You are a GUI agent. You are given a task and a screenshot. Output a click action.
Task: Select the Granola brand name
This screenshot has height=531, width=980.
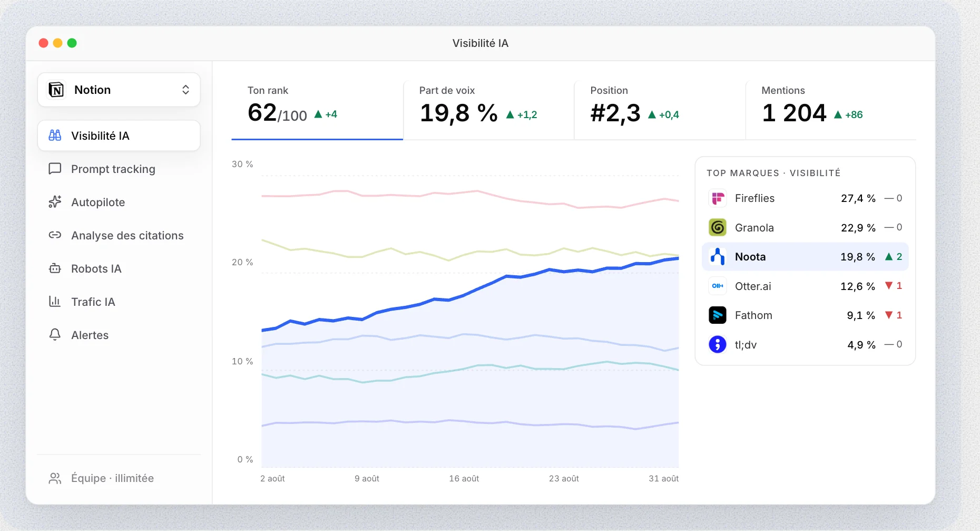[x=754, y=228]
